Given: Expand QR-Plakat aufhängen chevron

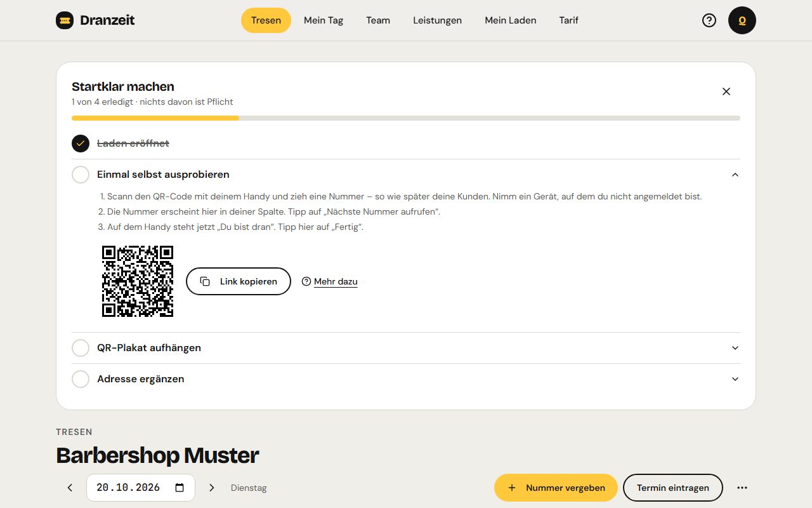Looking at the screenshot, I should [735, 348].
